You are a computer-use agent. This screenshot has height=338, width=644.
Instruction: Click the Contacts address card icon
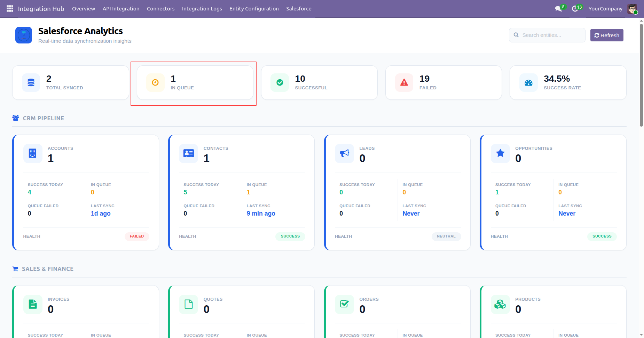pos(188,153)
